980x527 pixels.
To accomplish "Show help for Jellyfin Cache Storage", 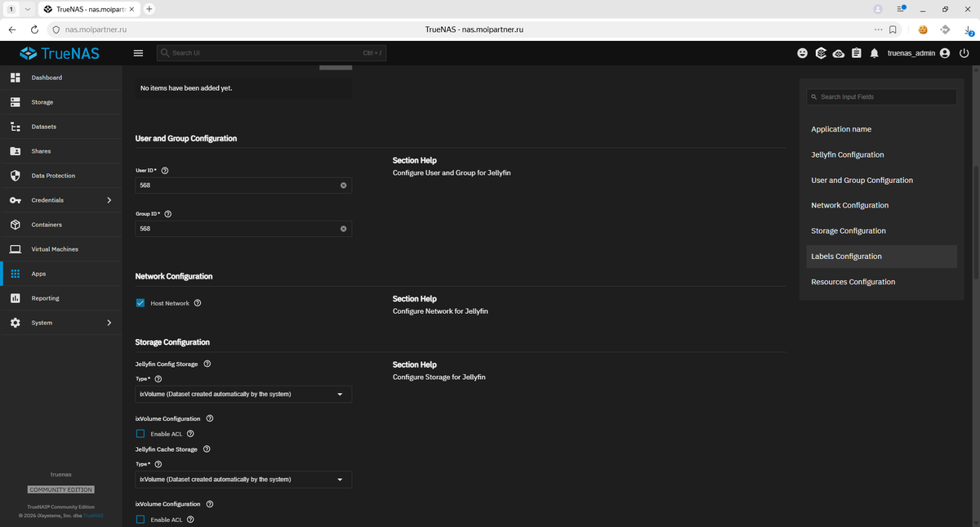I will [206, 449].
